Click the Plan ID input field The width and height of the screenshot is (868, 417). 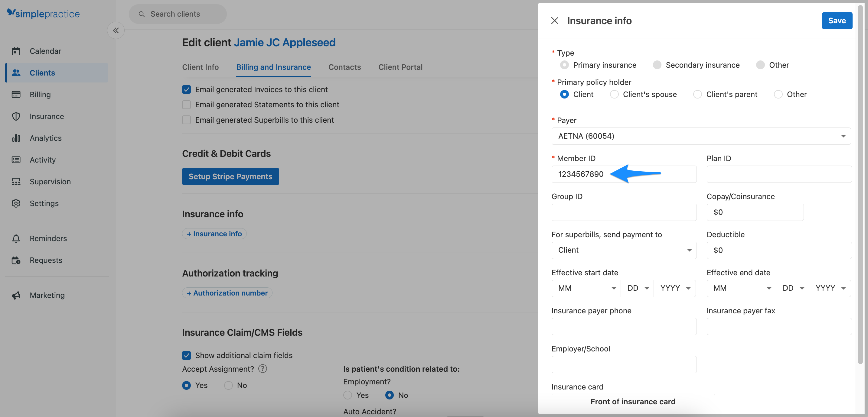click(x=779, y=174)
